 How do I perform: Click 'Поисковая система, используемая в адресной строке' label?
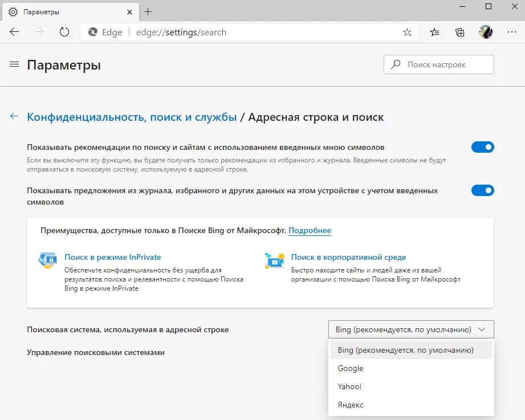tap(128, 329)
